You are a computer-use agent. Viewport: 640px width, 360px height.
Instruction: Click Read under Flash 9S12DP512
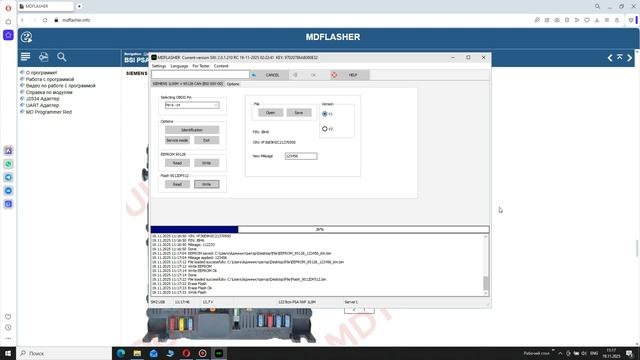pyautogui.click(x=177, y=184)
